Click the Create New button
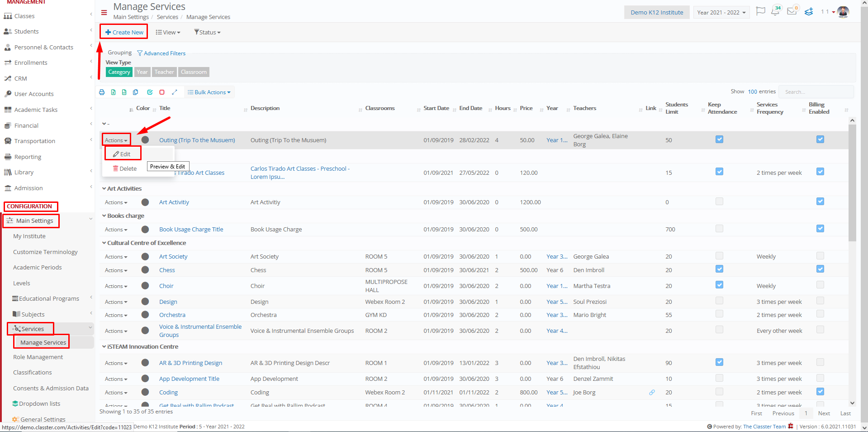The height and width of the screenshot is (432, 868). [x=124, y=32]
